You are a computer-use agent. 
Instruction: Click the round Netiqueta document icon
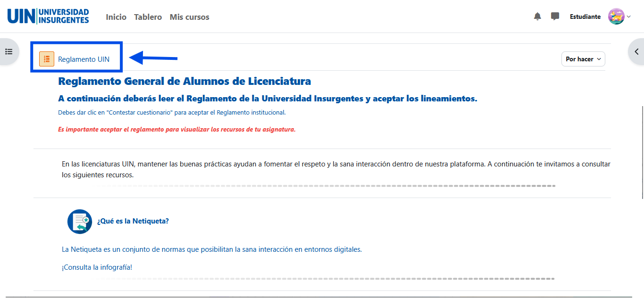[80, 221]
